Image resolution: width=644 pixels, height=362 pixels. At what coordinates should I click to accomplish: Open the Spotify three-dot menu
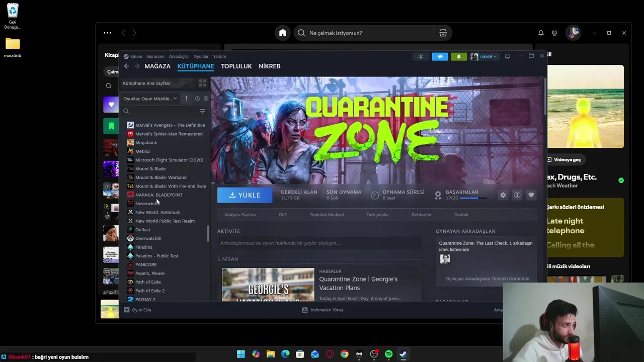point(107,33)
